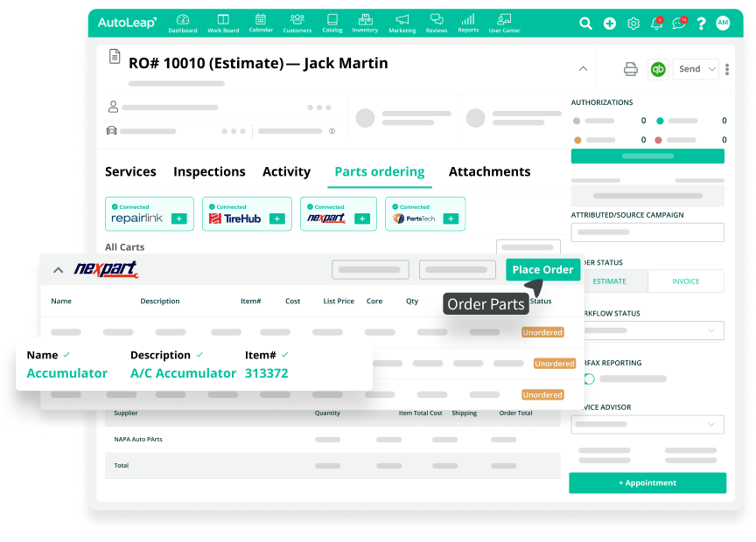Viewport: 756px width, 542px height.
Task: Click the + Appointment button
Action: [x=647, y=483]
